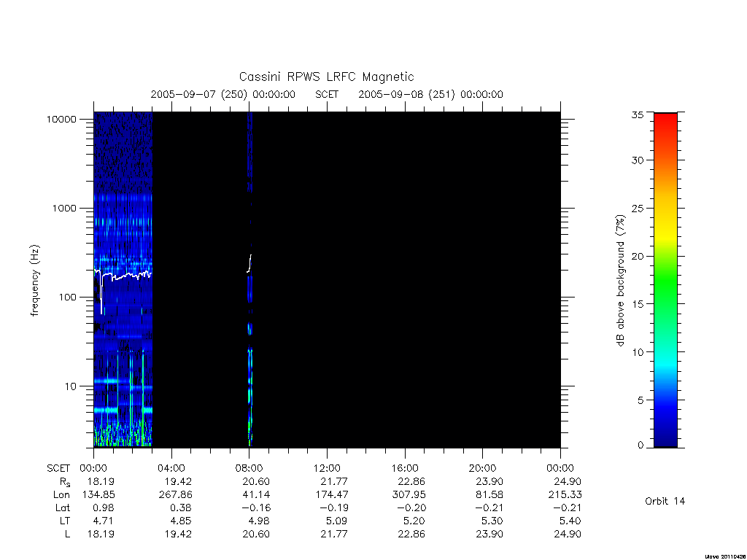Select longitude value 307.95
This screenshot has width=747, height=560.
(409, 495)
